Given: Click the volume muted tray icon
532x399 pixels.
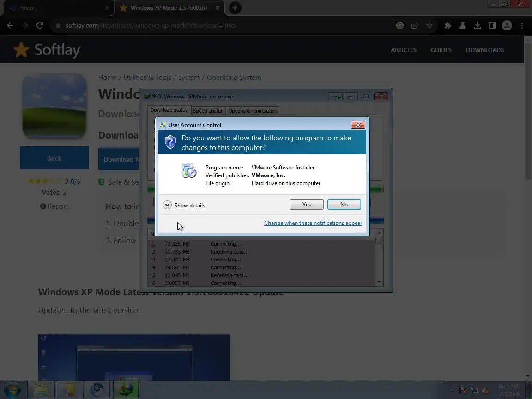Looking at the screenshot, I should point(485,391).
